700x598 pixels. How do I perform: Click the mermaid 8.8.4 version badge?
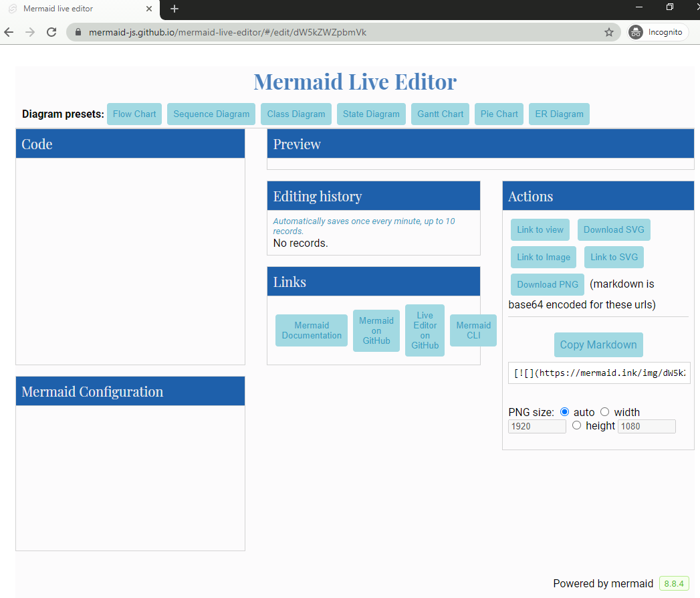[x=673, y=583]
